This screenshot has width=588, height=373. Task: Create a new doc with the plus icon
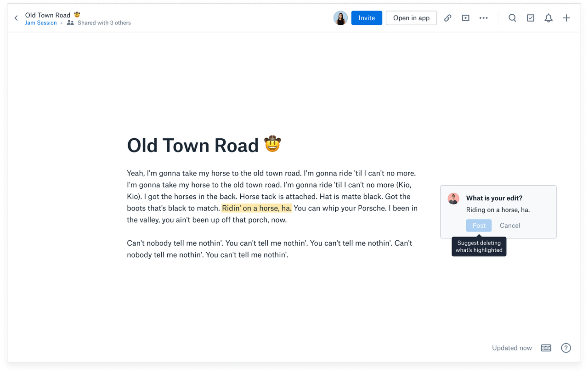pos(566,18)
